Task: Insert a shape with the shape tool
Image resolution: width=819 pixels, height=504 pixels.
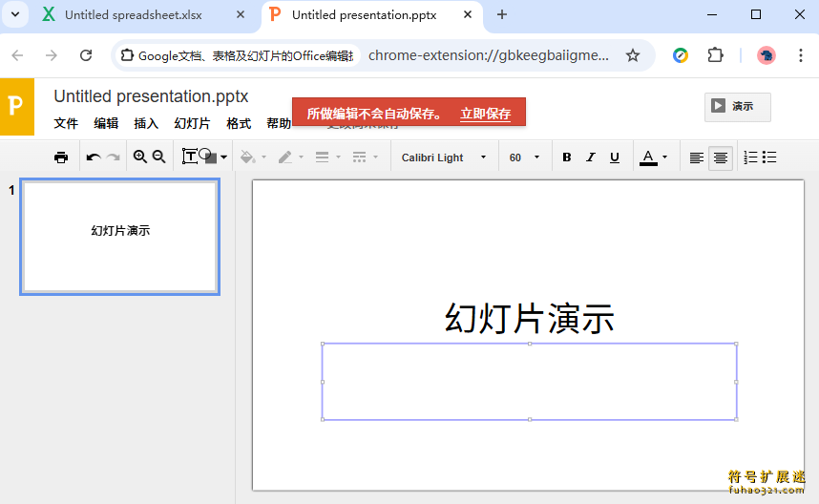Action: 208,157
